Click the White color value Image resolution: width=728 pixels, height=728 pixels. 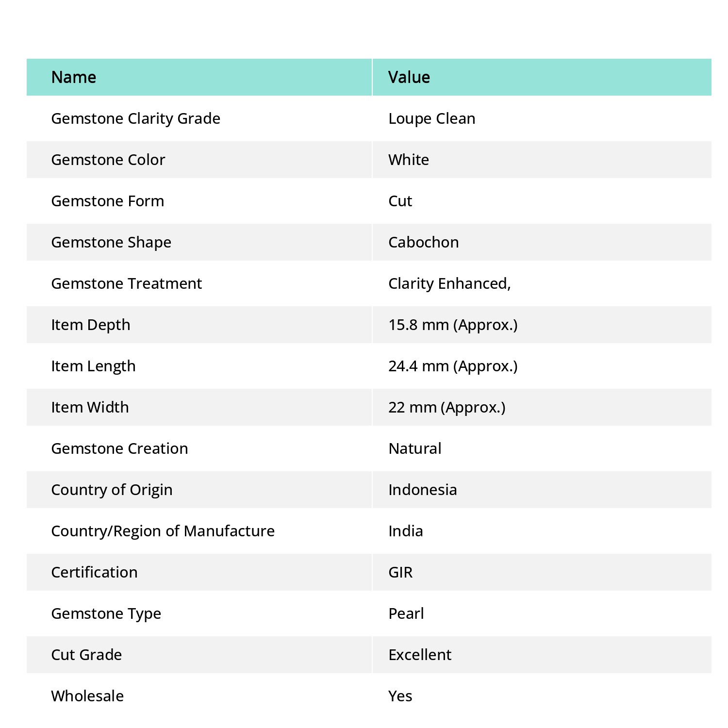click(x=409, y=160)
